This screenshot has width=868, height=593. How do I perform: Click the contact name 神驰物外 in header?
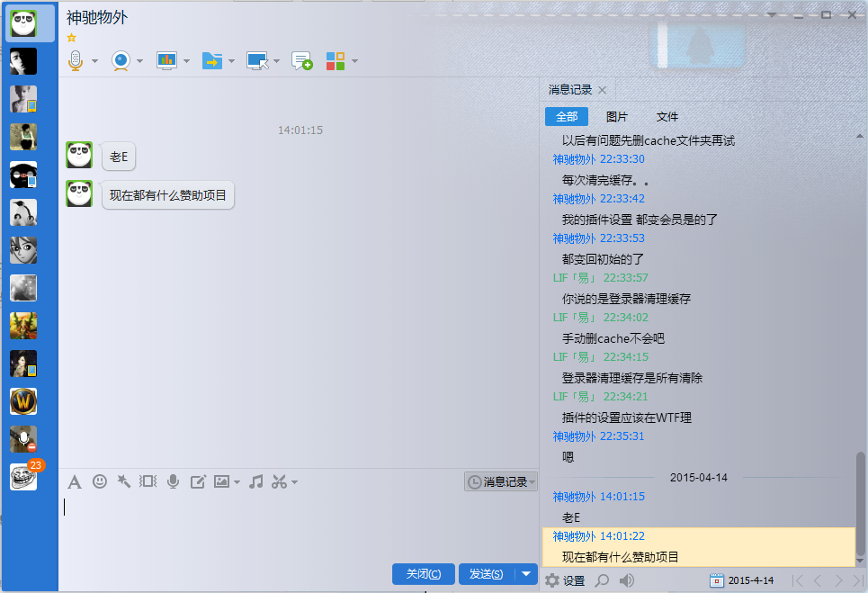pos(97,17)
